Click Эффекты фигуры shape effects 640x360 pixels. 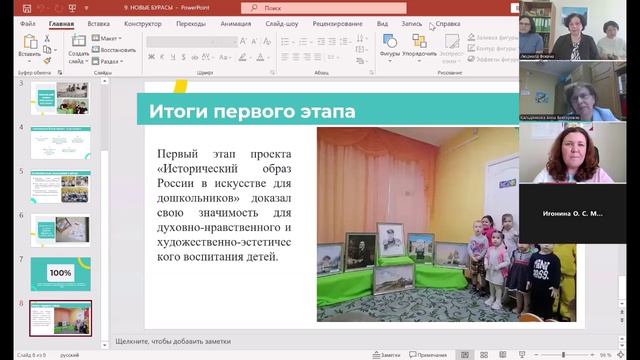pos(493,59)
